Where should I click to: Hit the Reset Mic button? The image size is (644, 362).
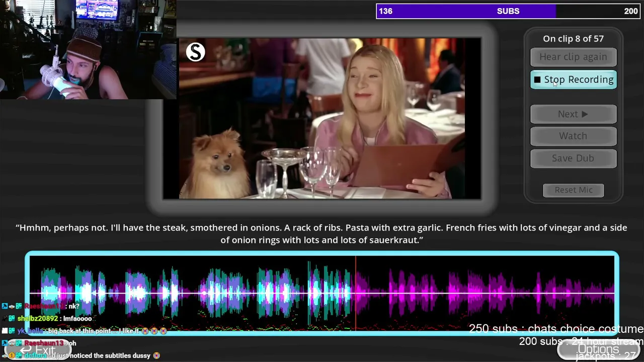coord(574,190)
